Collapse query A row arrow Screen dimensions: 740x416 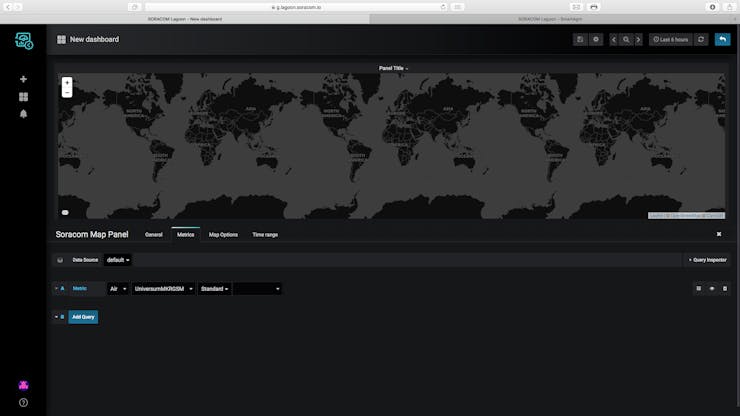point(56,289)
